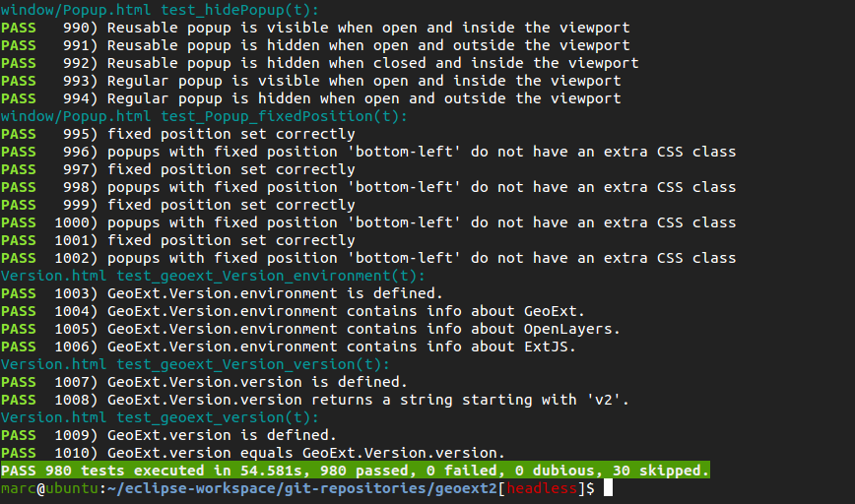Click the 'info about ExtJS' line
855x504 pixels.
click(289, 346)
